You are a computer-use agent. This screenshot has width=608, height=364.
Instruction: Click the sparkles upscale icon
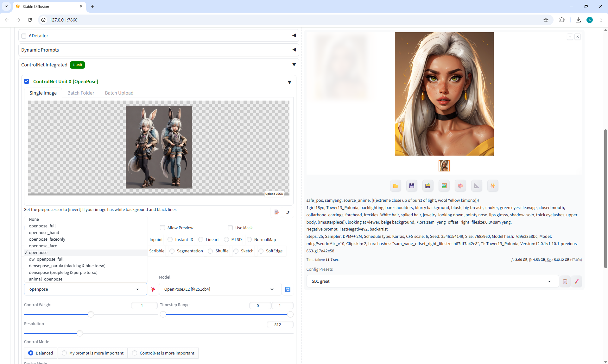pyautogui.click(x=492, y=186)
